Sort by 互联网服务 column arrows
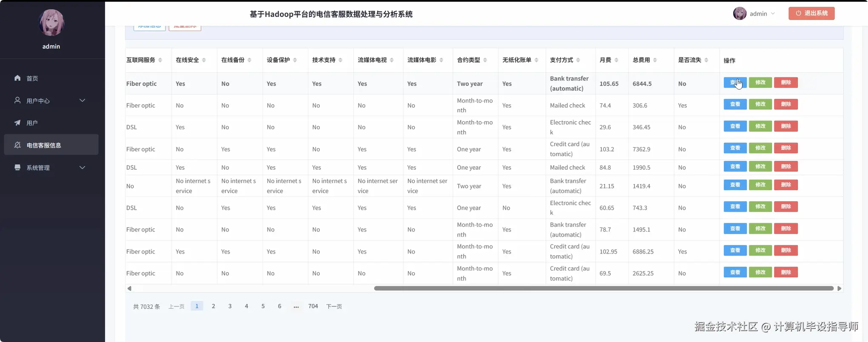868x342 pixels. (160, 60)
